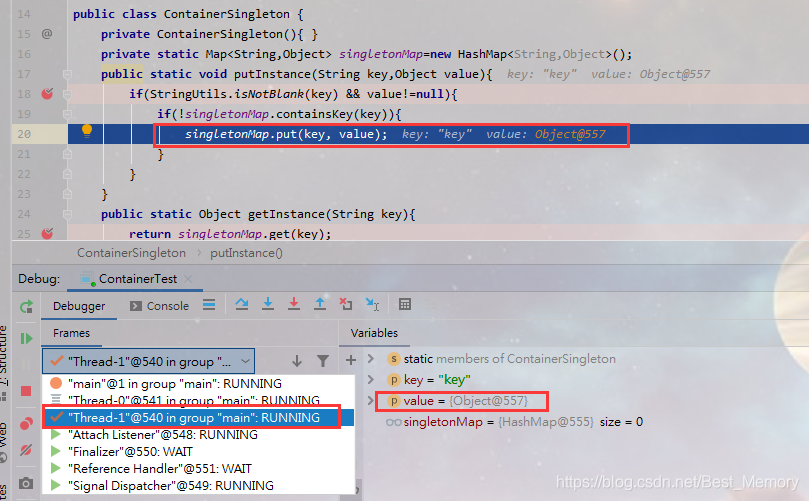This screenshot has width=809, height=501.
Task: Expand the key variable node
Action: coord(370,380)
